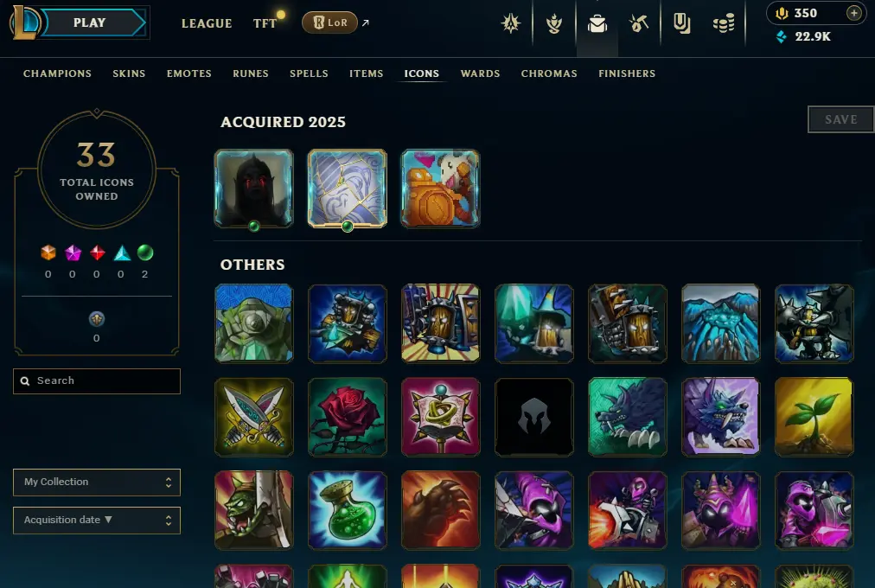Filter icons by green gem rarity

tap(145, 252)
